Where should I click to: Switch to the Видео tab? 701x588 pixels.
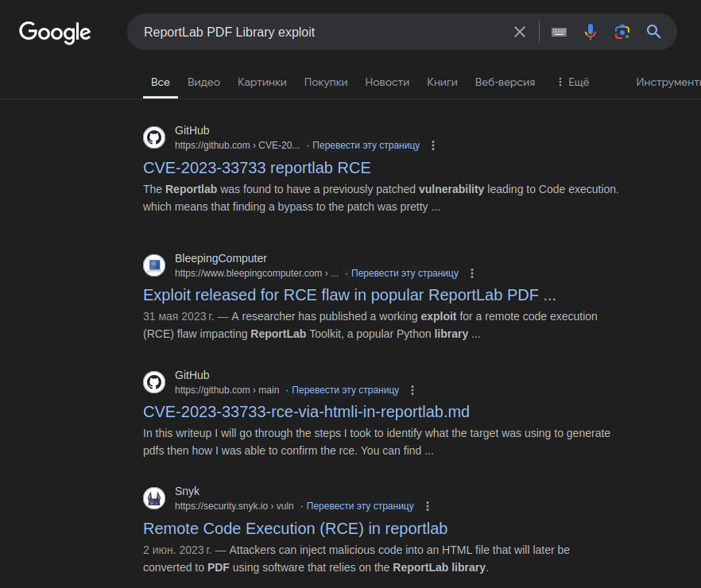point(203,82)
